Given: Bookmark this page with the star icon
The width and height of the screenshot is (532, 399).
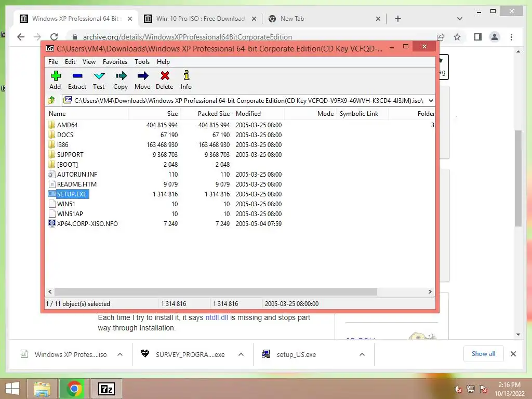Looking at the screenshot, I should click(x=457, y=37).
